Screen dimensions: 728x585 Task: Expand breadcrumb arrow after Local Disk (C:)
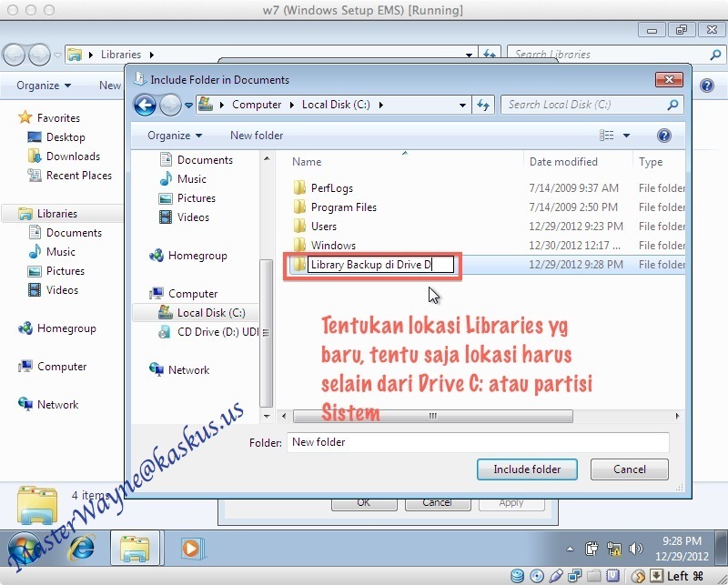click(381, 106)
